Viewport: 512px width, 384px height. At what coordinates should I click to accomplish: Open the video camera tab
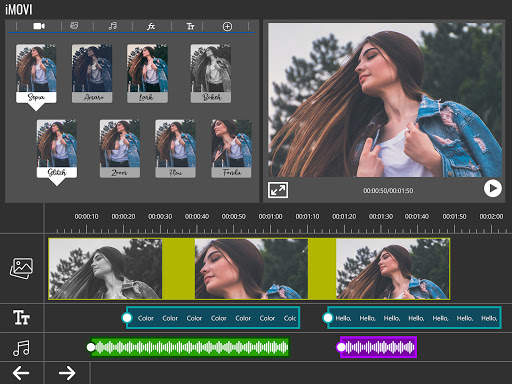tap(39, 26)
